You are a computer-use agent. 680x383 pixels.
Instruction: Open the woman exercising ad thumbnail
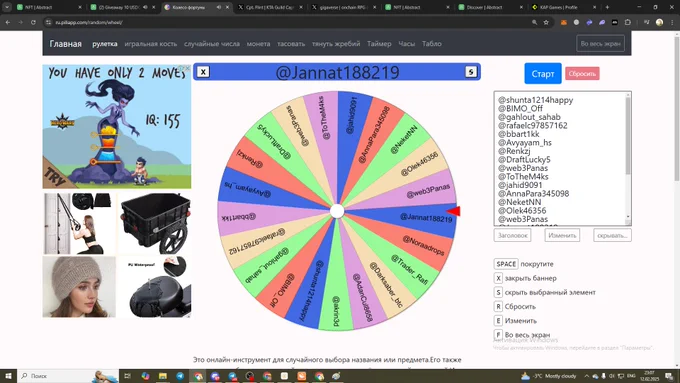[x=79, y=224]
